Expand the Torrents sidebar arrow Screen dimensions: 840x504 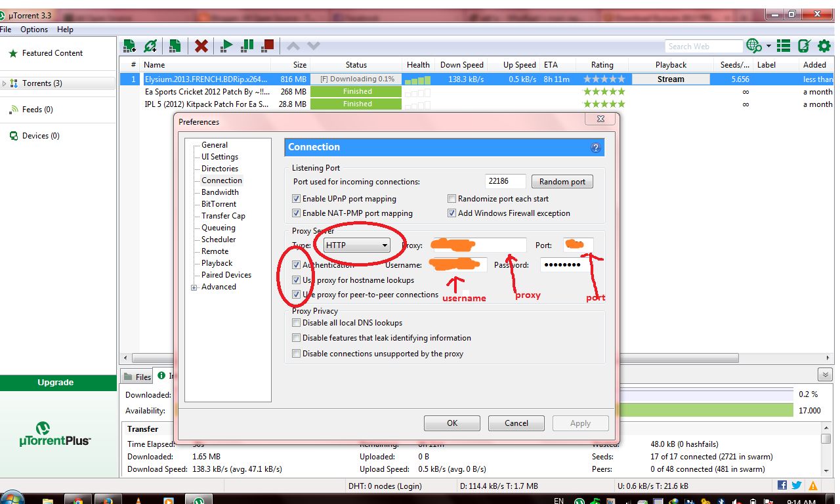pyautogui.click(x=5, y=83)
